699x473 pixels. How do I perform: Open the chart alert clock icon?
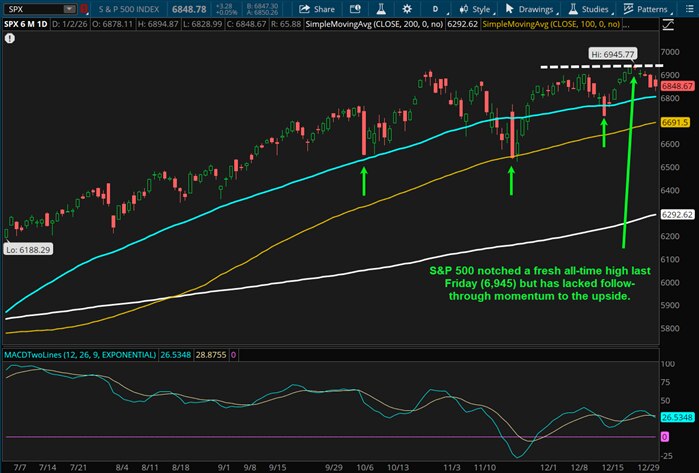(x=355, y=9)
